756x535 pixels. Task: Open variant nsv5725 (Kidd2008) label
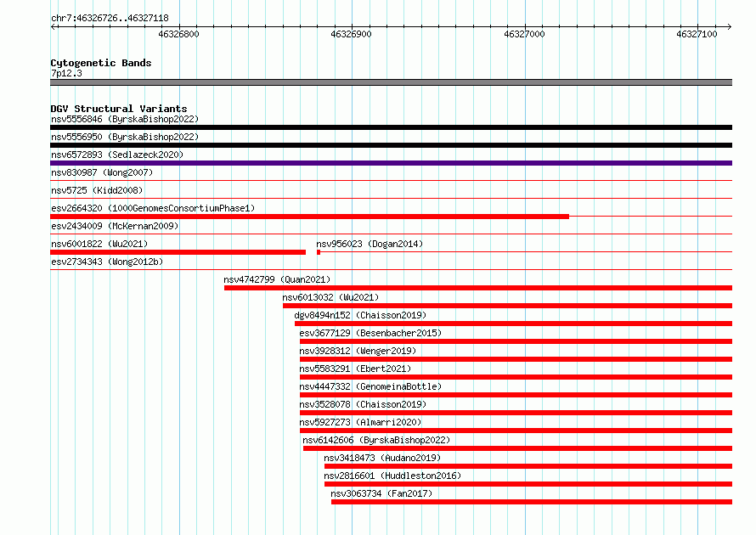point(97,190)
